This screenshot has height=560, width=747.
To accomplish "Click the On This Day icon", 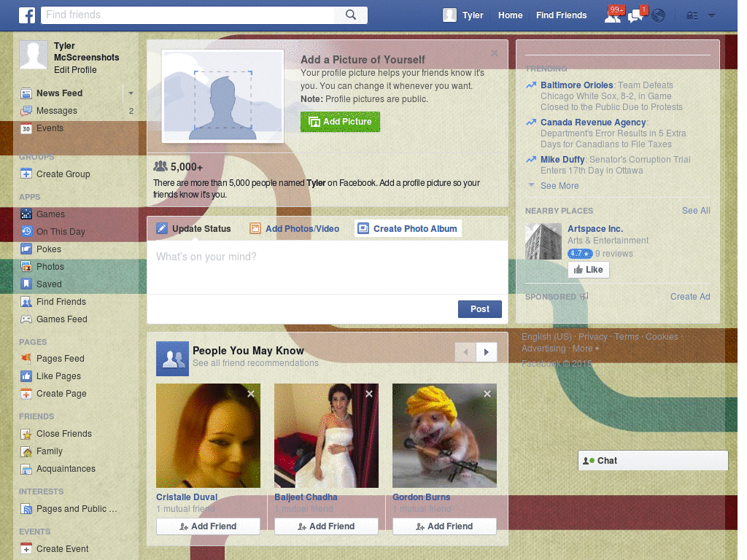I will click(26, 232).
